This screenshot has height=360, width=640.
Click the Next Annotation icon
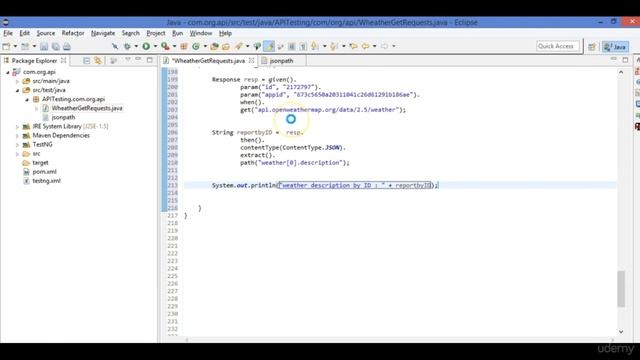[315, 47]
